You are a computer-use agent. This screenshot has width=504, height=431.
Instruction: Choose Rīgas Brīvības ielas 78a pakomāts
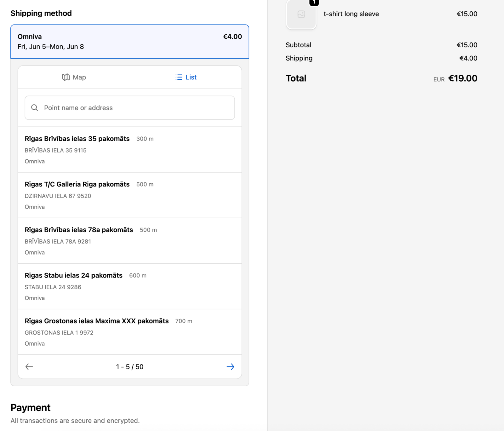tap(130, 241)
